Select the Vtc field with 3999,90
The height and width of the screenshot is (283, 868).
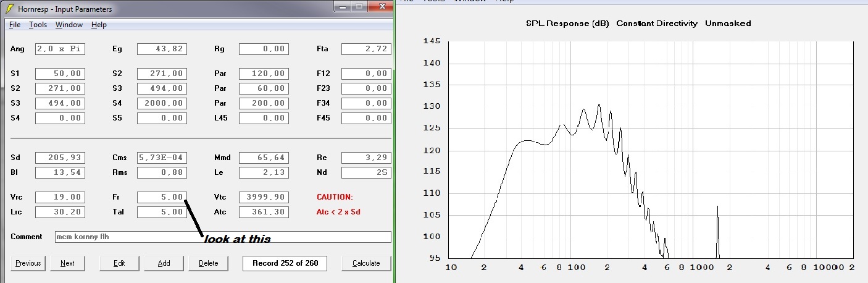click(x=264, y=197)
